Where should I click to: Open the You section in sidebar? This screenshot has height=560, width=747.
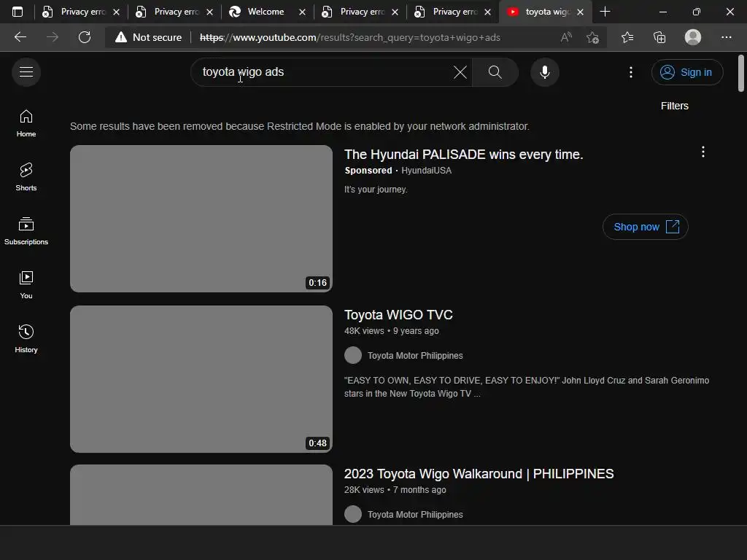[x=26, y=285]
